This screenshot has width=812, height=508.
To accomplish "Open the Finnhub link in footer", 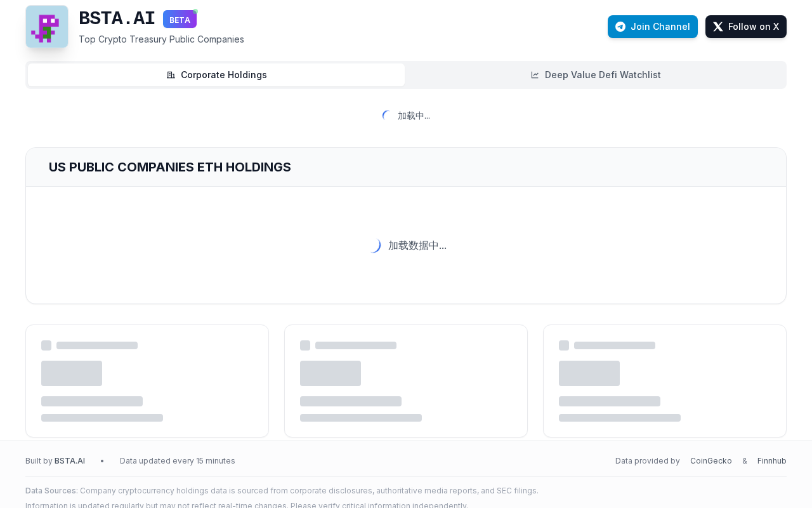I will tap(771, 461).
